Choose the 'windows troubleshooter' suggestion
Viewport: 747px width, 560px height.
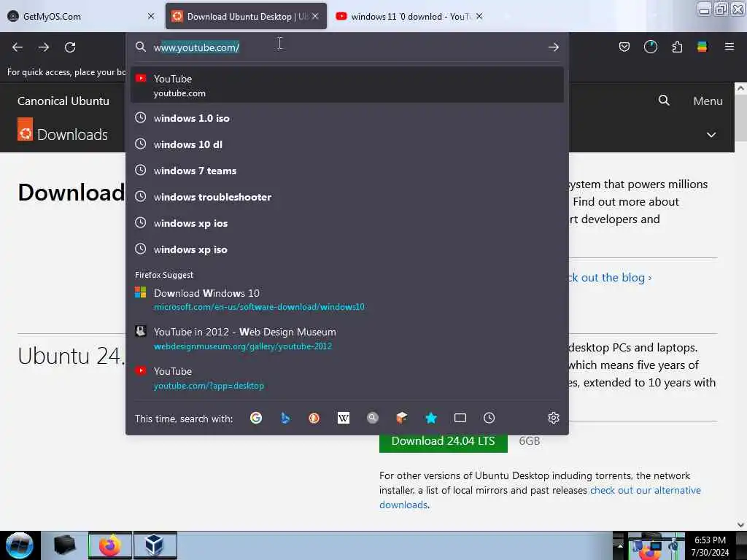point(347,197)
